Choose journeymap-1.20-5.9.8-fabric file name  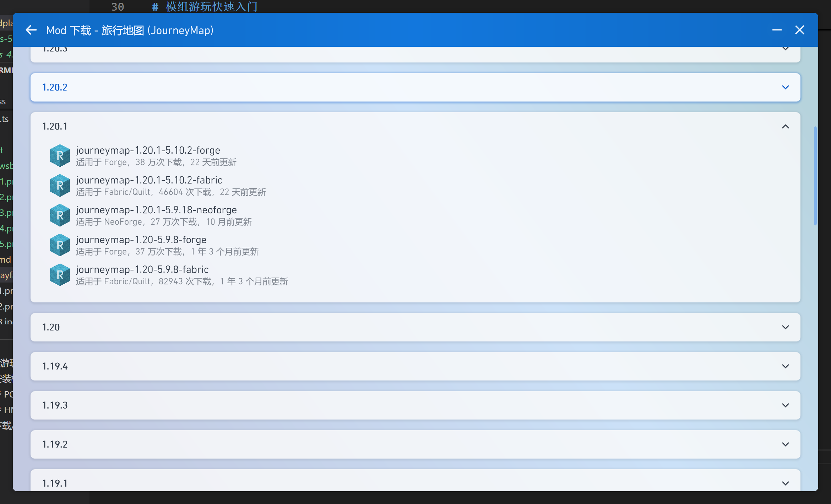pyautogui.click(x=142, y=270)
